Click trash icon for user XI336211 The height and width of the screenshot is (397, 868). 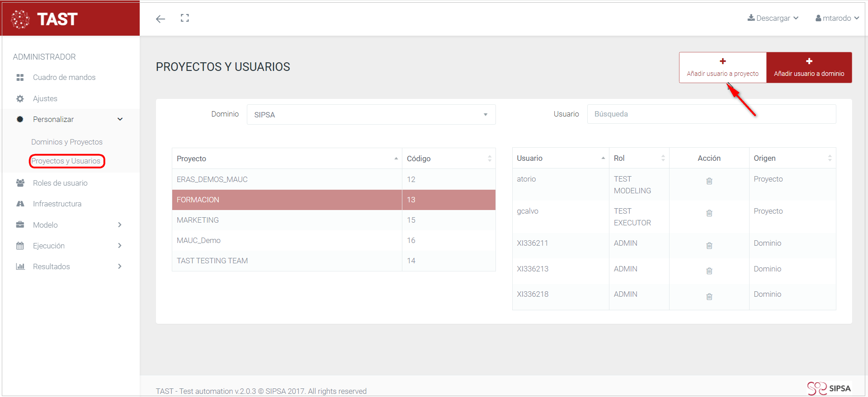[x=709, y=246]
